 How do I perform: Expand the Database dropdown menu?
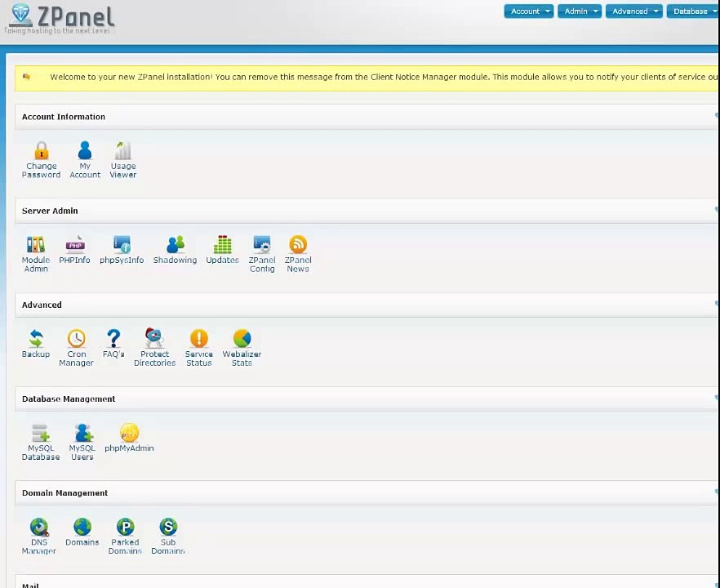[693, 11]
